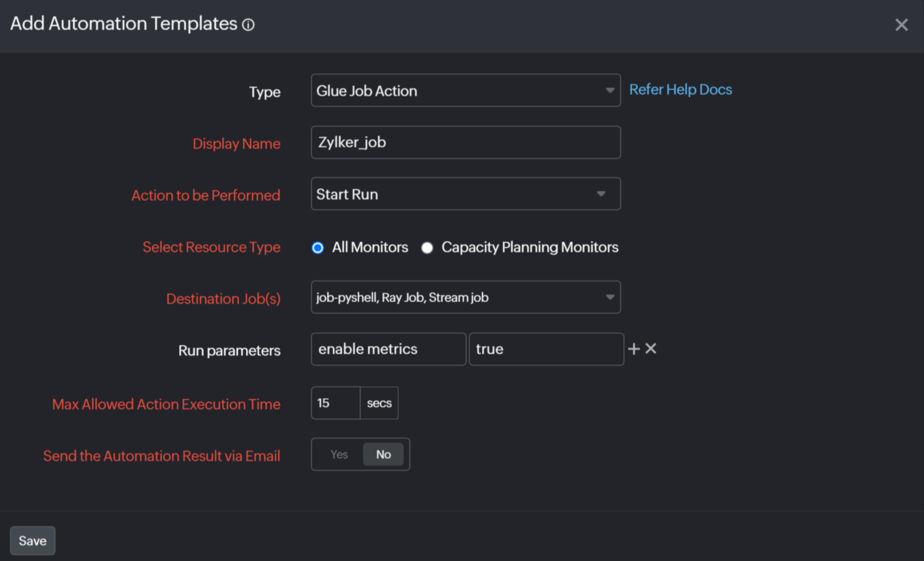This screenshot has width=924, height=561.
Task: Select the All Monitors radio button
Action: pos(318,248)
